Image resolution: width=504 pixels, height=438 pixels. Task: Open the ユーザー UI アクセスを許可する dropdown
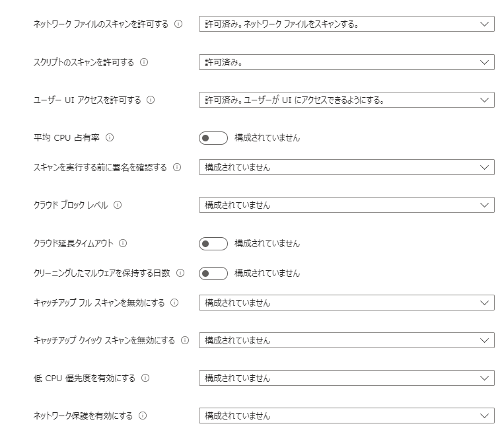click(x=346, y=100)
